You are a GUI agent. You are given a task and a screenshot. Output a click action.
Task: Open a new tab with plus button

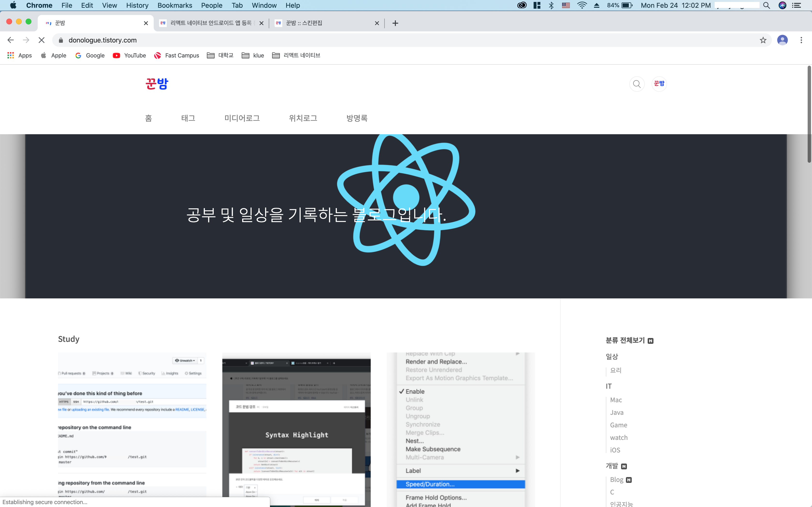[x=395, y=23]
